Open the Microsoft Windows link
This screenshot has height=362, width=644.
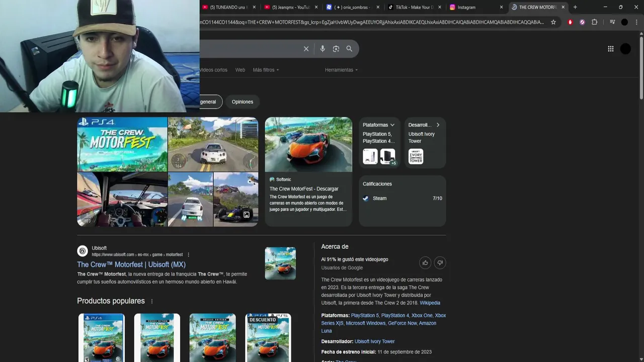[365, 323]
